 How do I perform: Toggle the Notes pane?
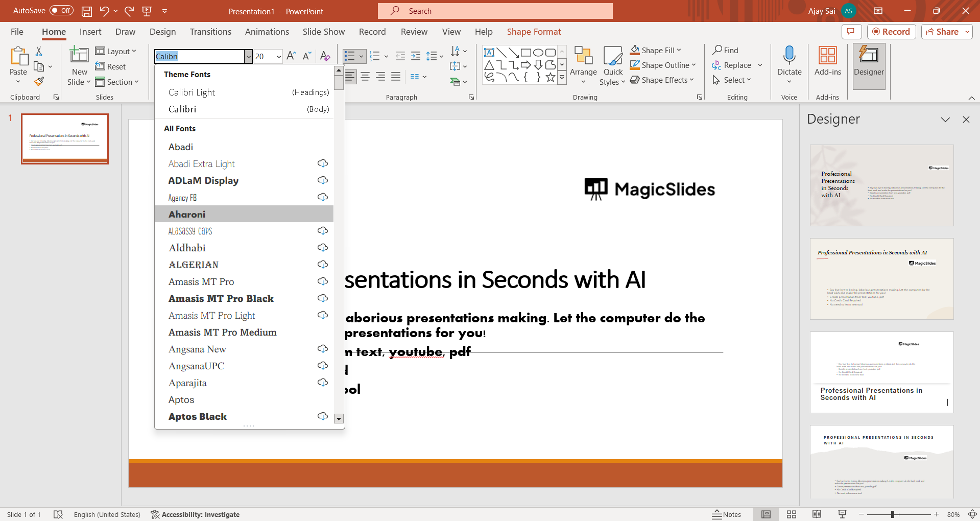pyautogui.click(x=727, y=514)
